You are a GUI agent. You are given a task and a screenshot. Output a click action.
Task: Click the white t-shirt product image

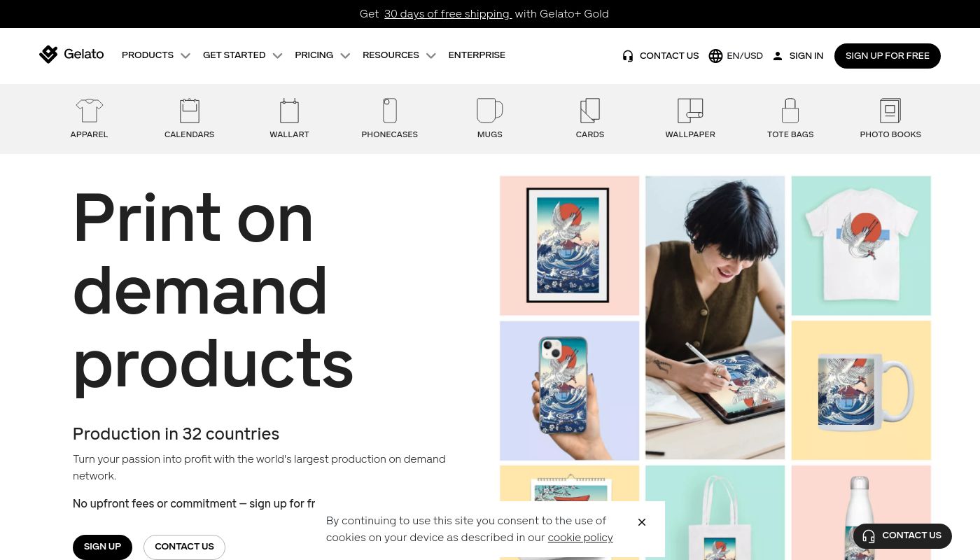[861, 246]
